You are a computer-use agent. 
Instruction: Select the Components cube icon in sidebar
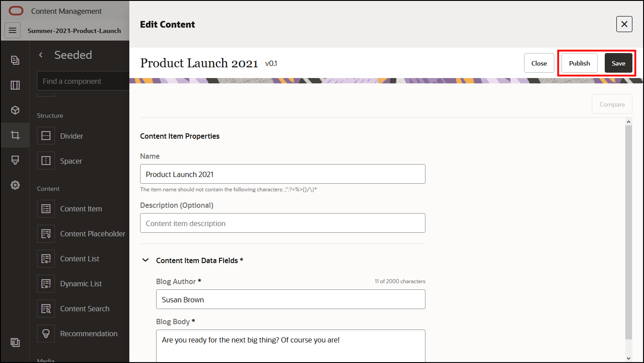[x=15, y=110]
